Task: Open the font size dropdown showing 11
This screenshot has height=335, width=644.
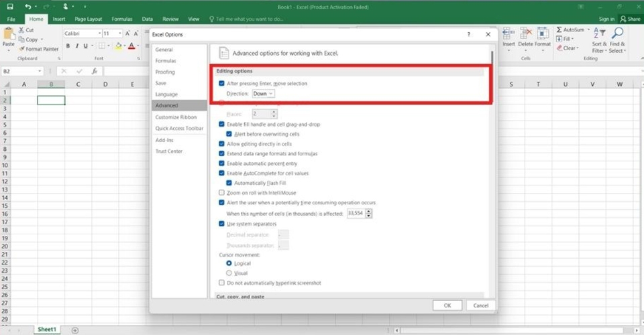Action: (120, 33)
